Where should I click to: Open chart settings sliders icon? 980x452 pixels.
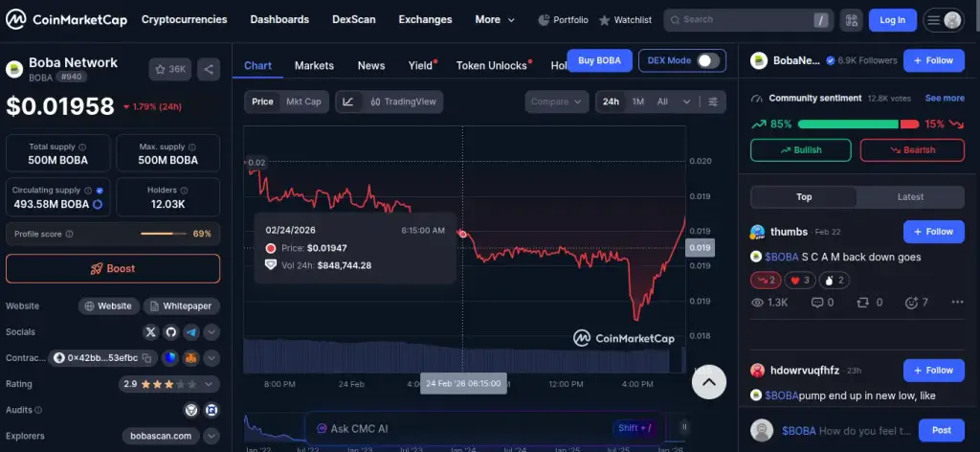[x=713, y=102]
